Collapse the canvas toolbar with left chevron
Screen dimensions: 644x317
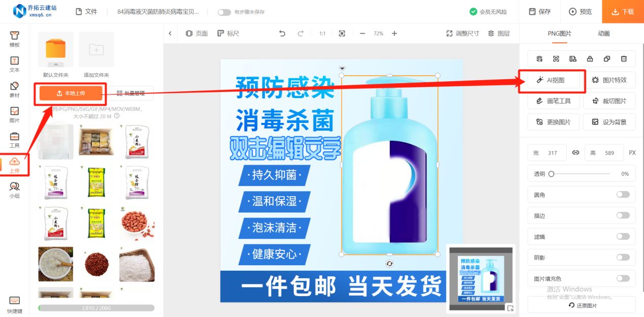[x=171, y=34]
